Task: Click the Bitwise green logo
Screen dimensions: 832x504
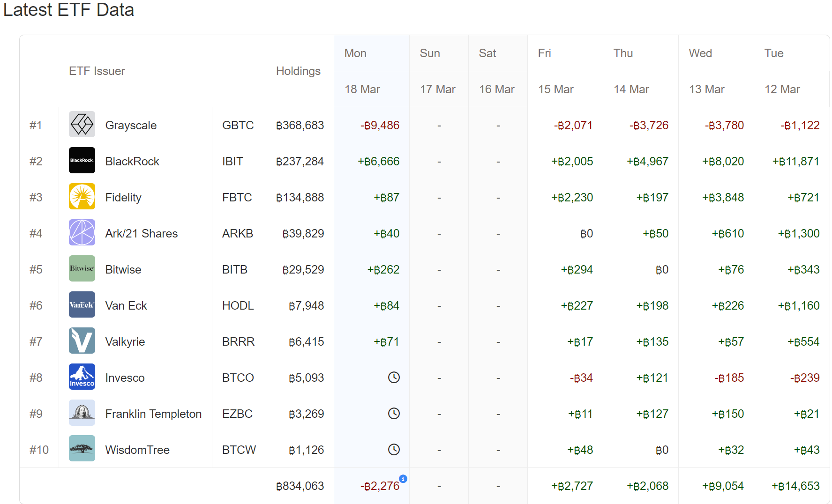Action: 82,269
